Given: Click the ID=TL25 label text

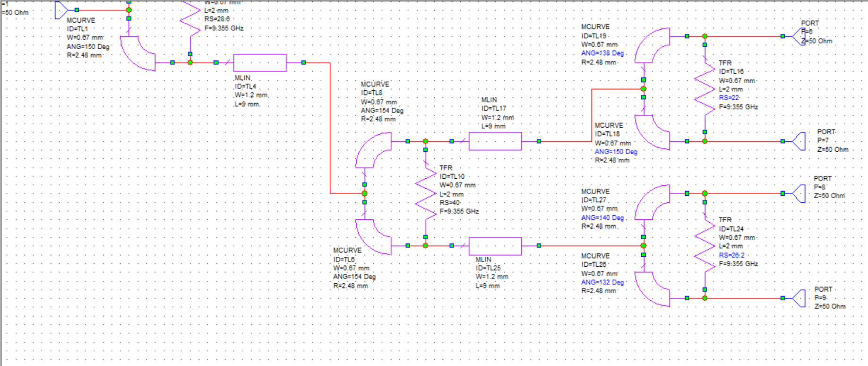Looking at the screenshot, I should (488, 268).
